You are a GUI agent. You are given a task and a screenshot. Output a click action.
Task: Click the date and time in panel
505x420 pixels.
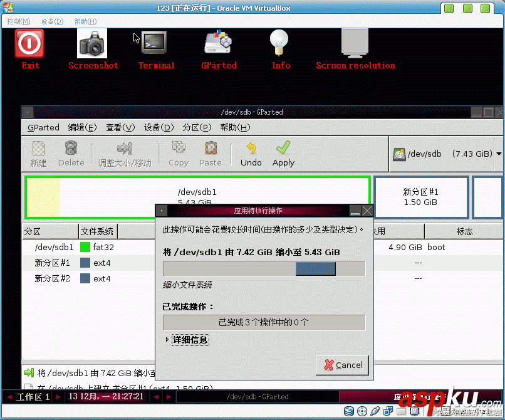coord(106,396)
